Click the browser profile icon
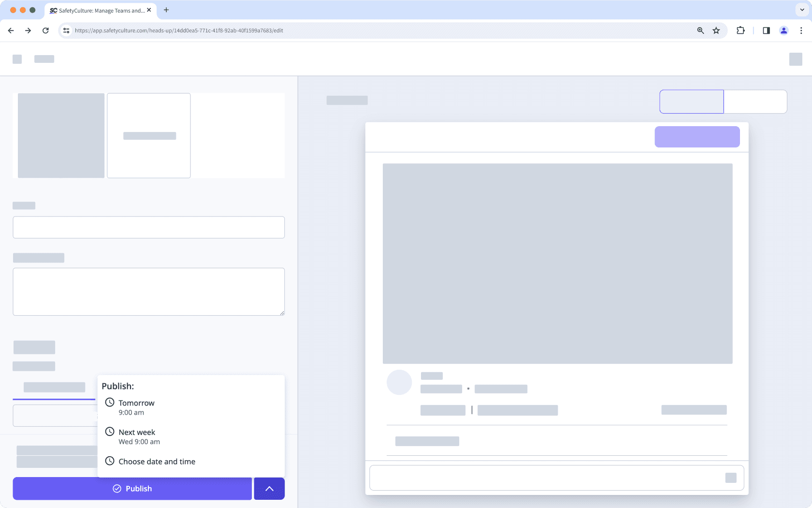 [784, 30]
